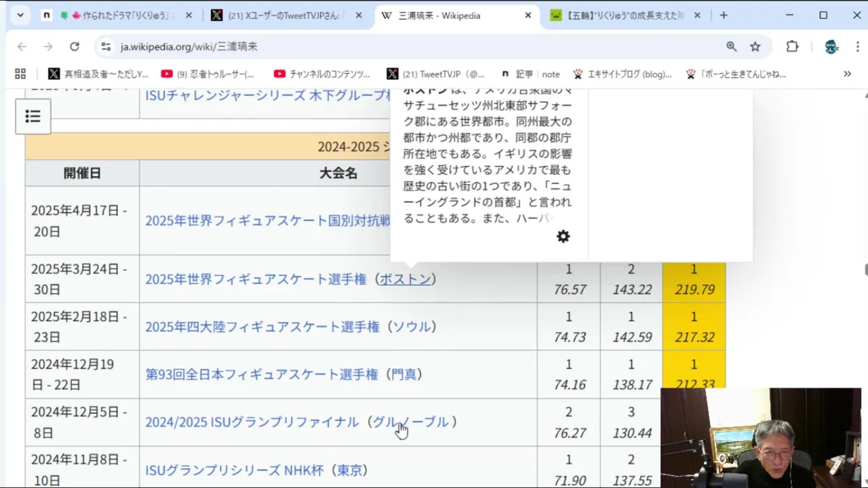Screen dimensions: 868x488
Task: Click the 大会名 column header
Action: pos(338,173)
